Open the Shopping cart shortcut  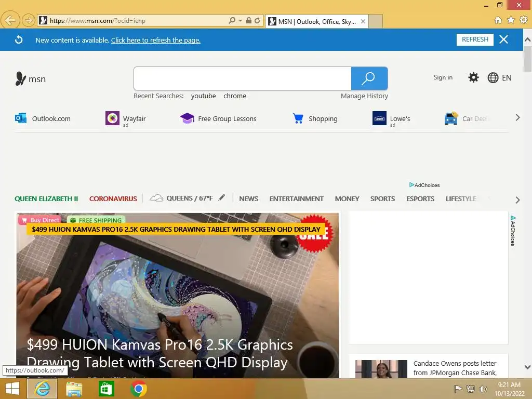click(x=315, y=118)
